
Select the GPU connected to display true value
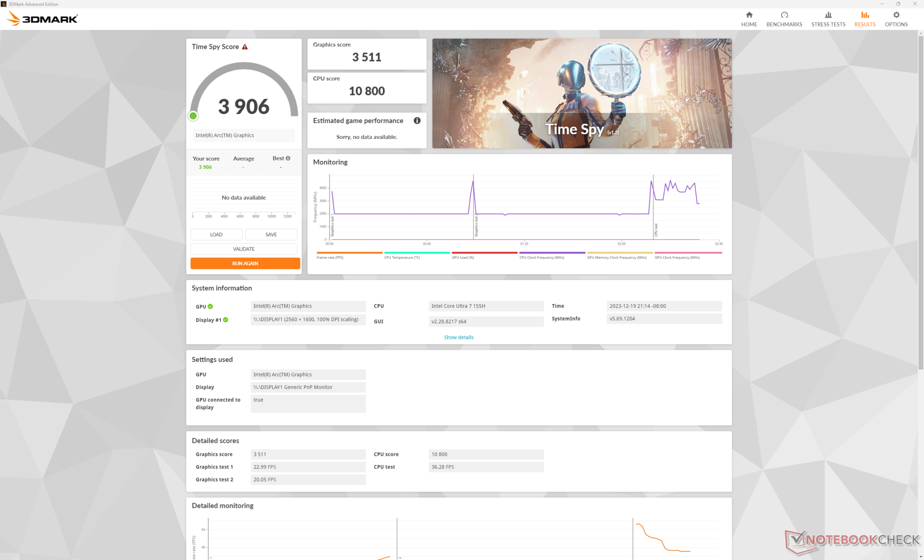tap(308, 404)
